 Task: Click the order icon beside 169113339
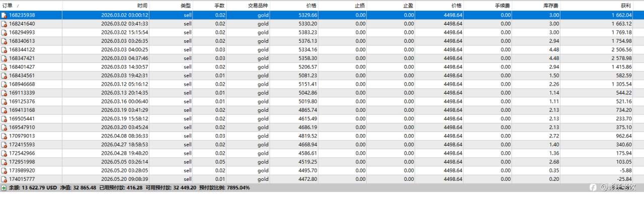(4, 93)
